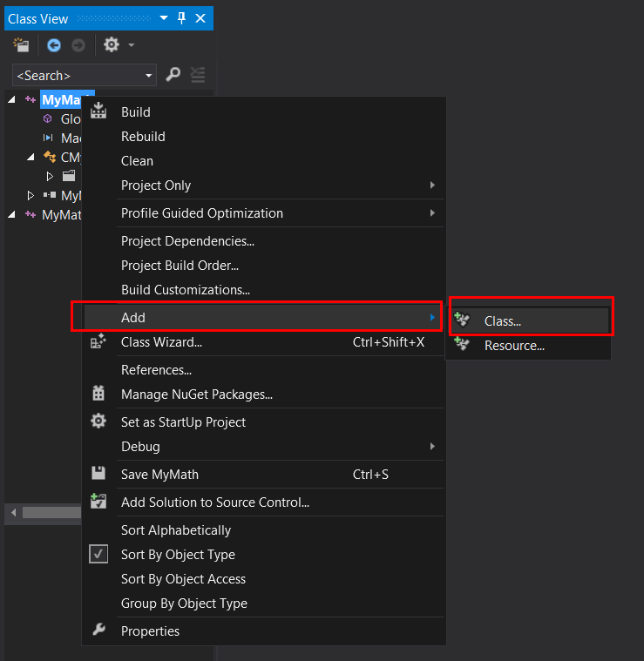The width and height of the screenshot is (644, 661).
Task: Pin the Class View panel
Action: pos(182,18)
